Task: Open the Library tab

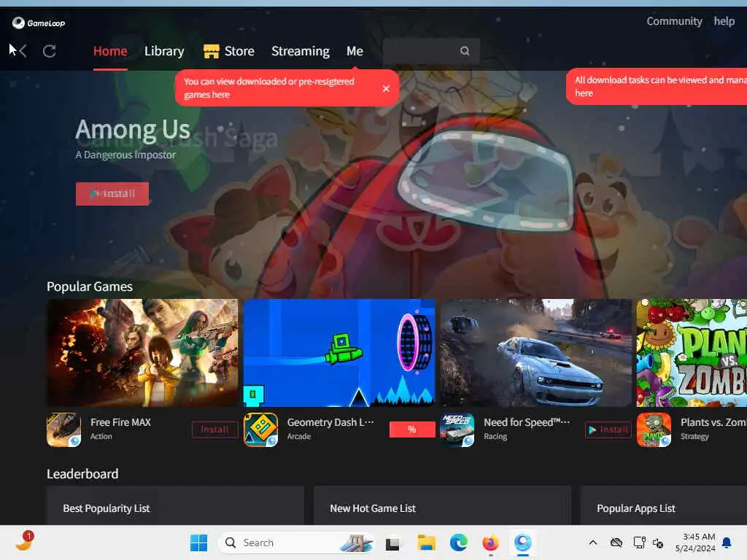Action: click(x=164, y=51)
